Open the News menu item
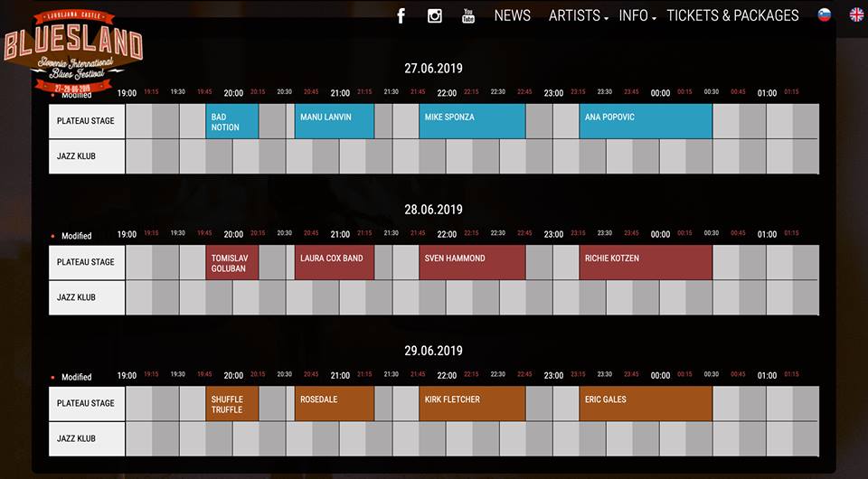Viewport: 868px width, 479px height. coord(513,15)
